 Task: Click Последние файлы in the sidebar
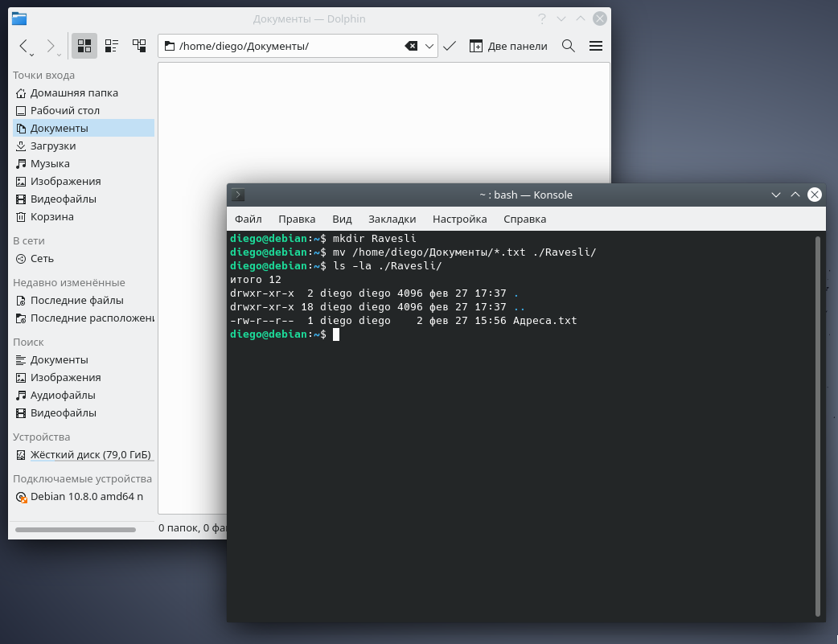pyautogui.click(x=76, y=300)
